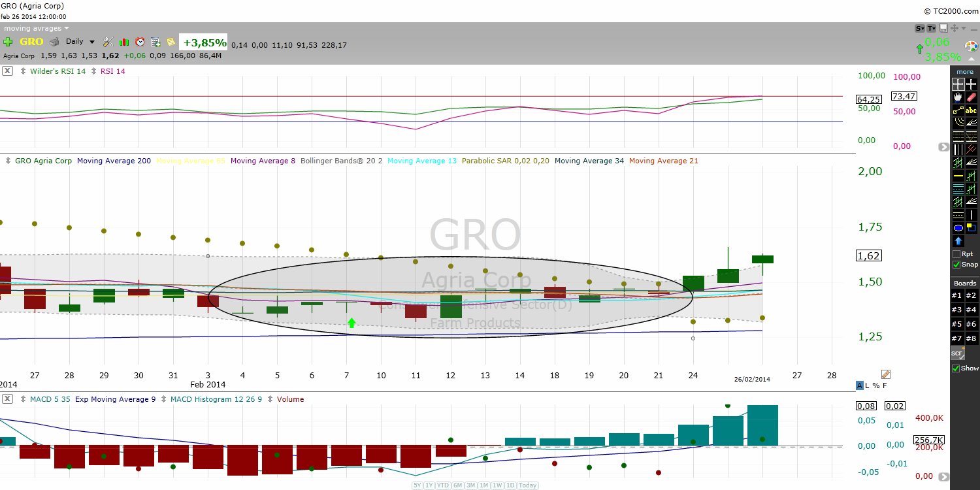The width and height of the screenshot is (980, 490).
Task: Click the notes/sticky pad icon in the toolbar
Action: 171,41
